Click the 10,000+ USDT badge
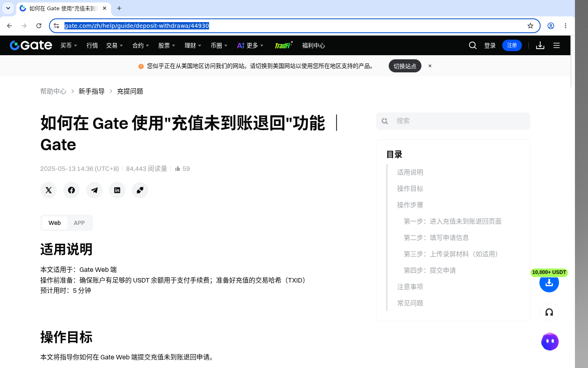 (549, 272)
